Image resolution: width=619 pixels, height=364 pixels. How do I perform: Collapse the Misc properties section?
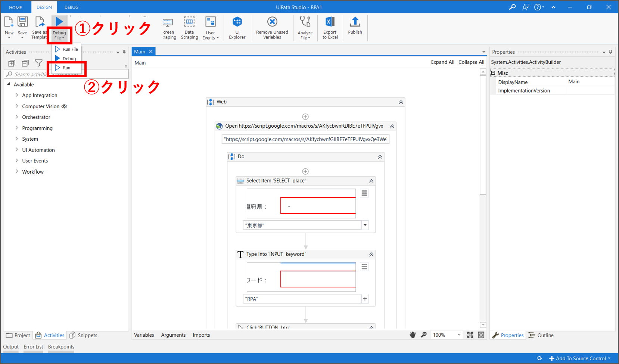[x=493, y=73]
